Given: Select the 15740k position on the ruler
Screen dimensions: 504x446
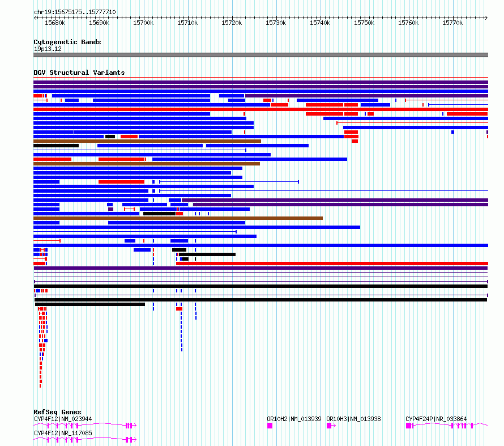Looking at the screenshot, I should [320, 23].
